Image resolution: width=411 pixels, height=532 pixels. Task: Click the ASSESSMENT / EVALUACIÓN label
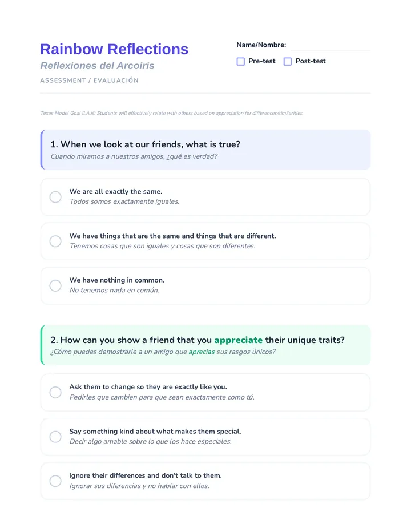[89, 80]
